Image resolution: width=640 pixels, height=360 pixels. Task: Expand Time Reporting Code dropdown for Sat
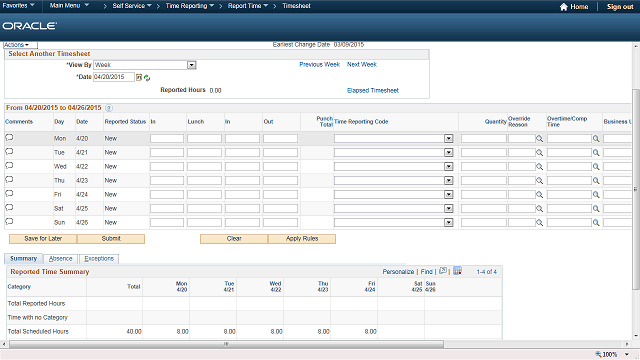(x=449, y=209)
